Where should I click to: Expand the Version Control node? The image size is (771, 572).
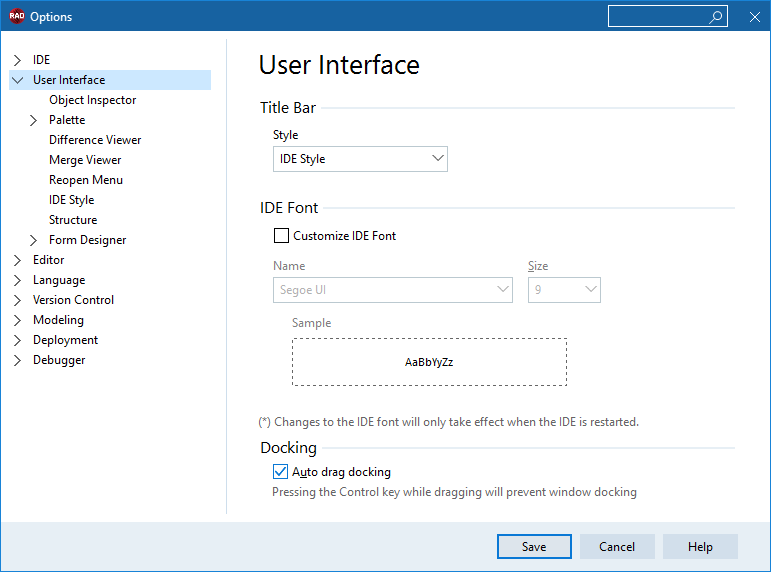tap(18, 300)
